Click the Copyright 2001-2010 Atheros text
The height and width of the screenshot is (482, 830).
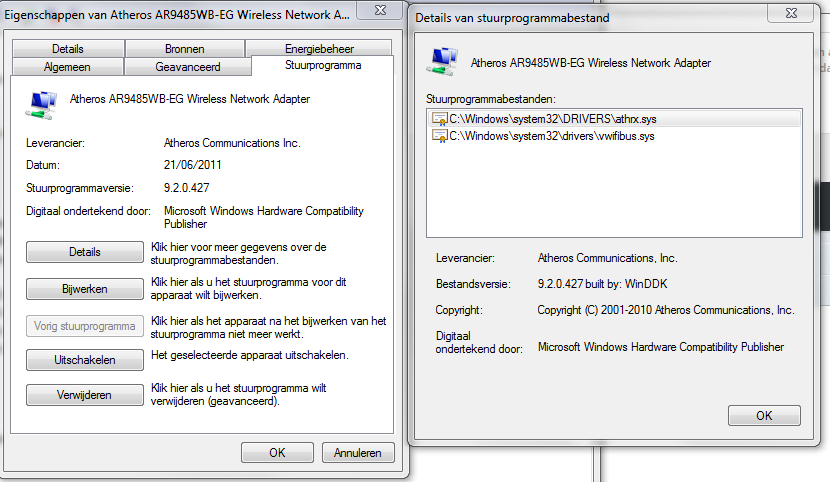click(666, 310)
